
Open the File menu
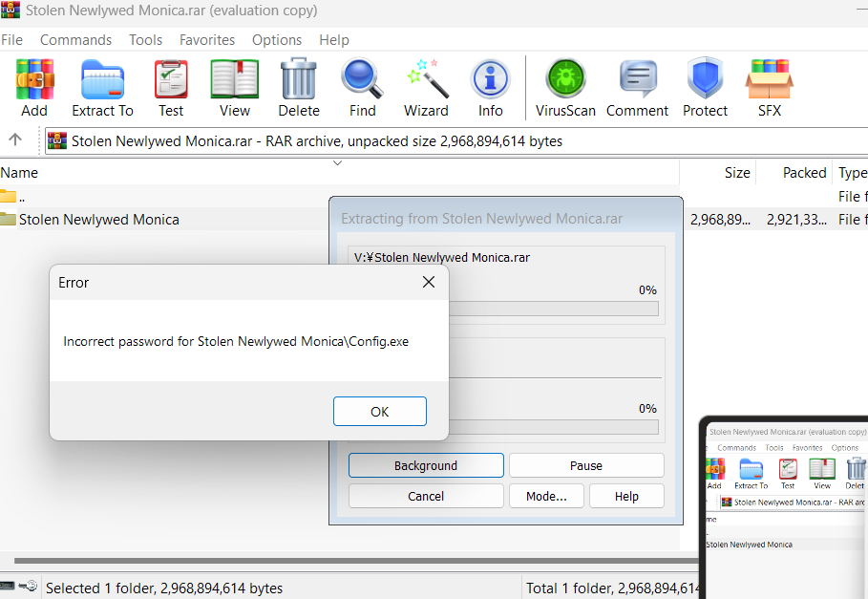pos(11,40)
